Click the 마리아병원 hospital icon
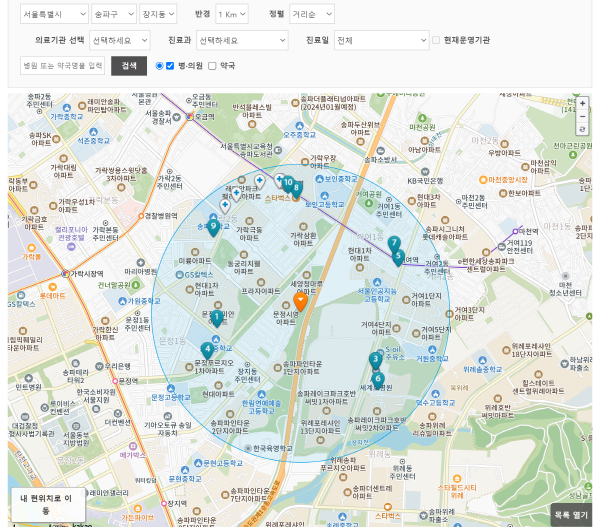The height and width of the screenshot is (527, 600). 140,263
